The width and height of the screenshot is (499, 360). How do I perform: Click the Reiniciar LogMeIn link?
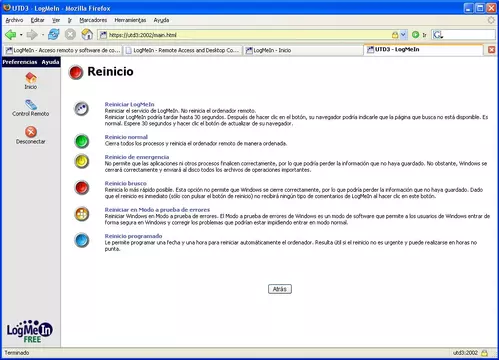click(x=129, y=104)
